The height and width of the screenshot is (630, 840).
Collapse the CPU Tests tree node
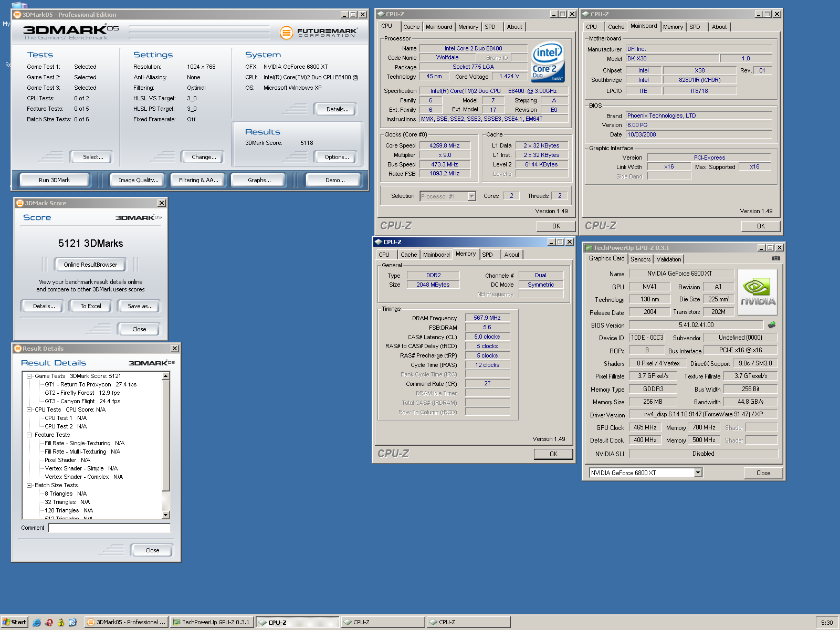point(29,409)
